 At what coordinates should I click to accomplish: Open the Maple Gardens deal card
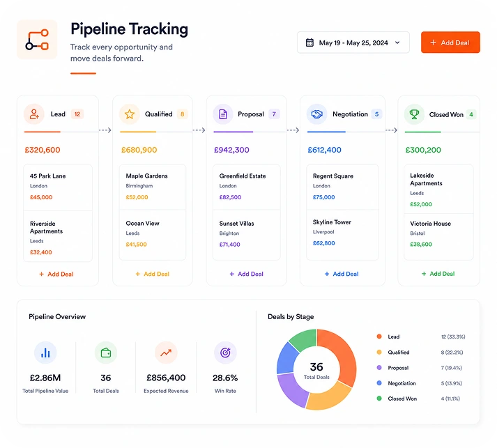click(x=153, y=187)
